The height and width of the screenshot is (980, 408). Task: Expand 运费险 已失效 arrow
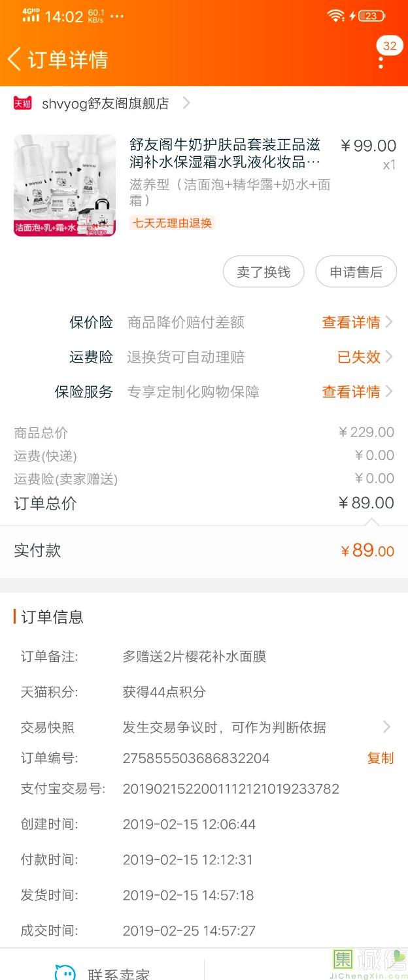(389, 357)
